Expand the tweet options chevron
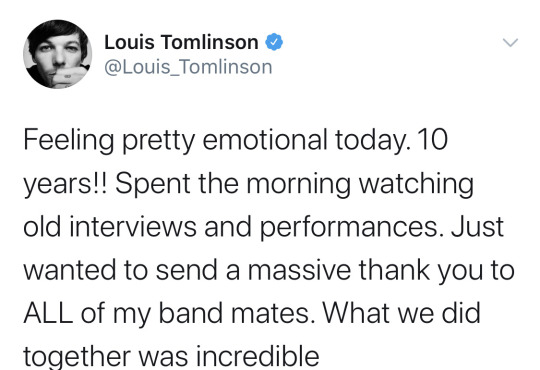Screen dimensions: 540x370 (x=510, y=43)
